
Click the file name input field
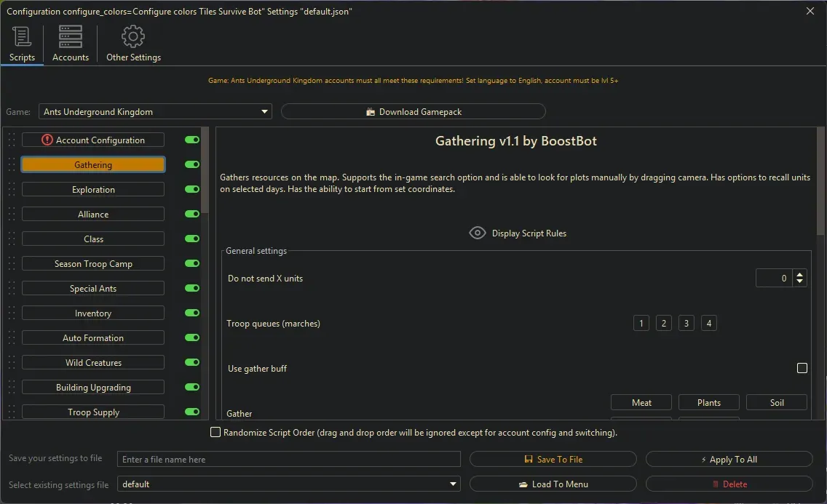click(289, 460)
